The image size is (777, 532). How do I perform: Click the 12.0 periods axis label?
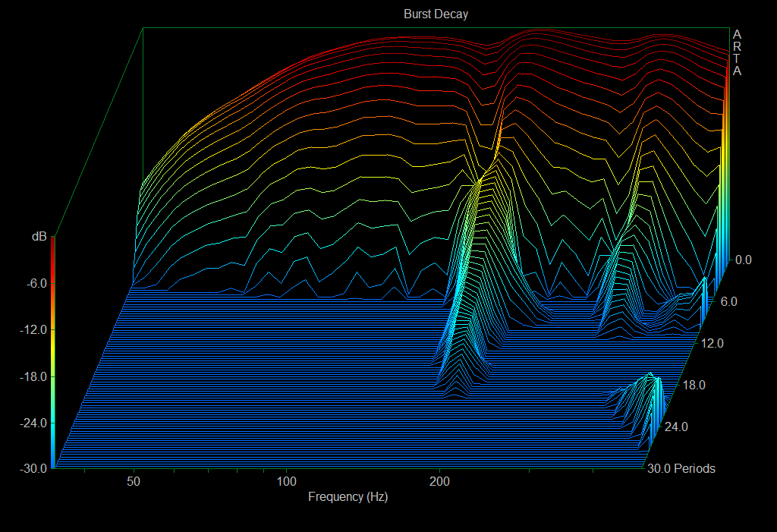click(x=713, y=343)
